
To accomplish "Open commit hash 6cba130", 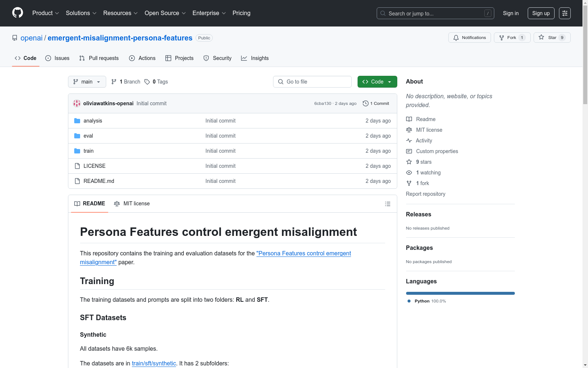I will pyautogui.click(x=323, y=103).
